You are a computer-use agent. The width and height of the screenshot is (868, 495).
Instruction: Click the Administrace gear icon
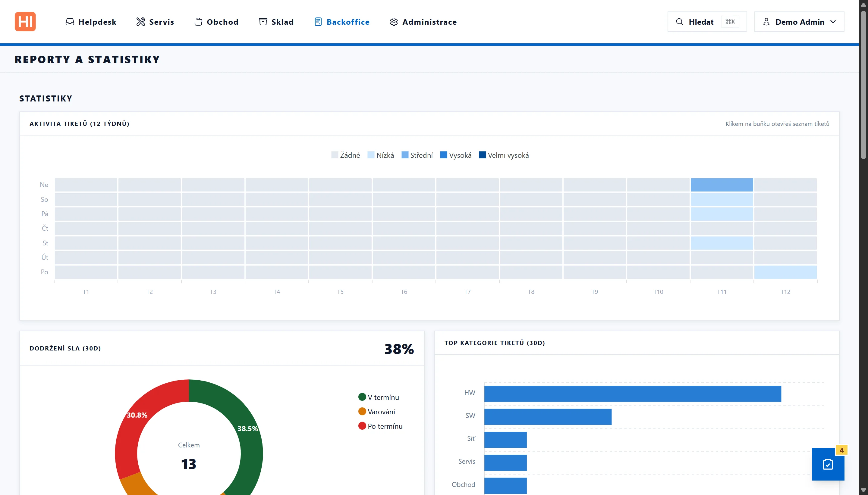tap(394, 22)
